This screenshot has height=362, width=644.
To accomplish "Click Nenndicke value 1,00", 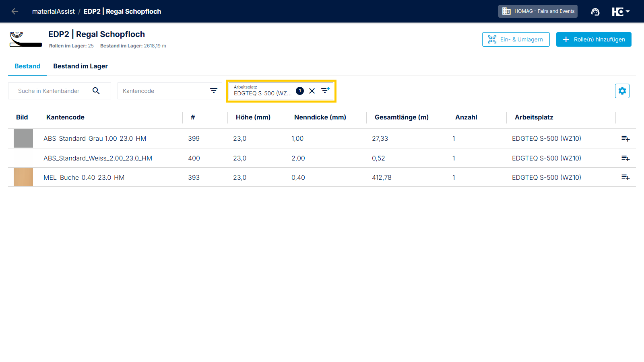I will [x=297, y=138].
